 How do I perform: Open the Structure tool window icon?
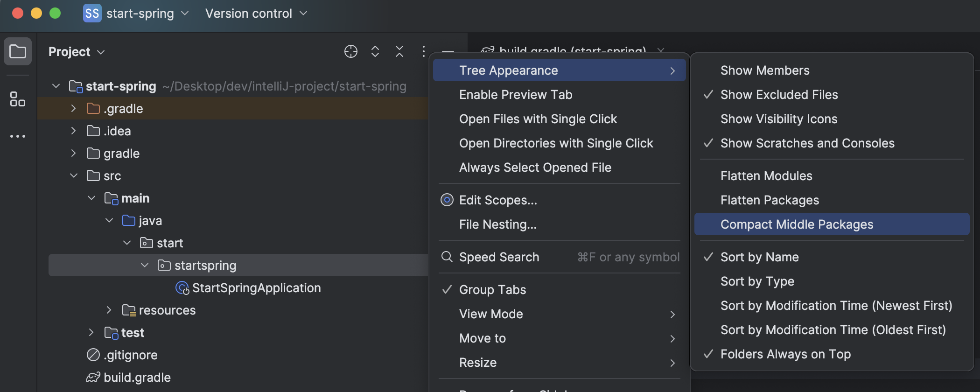[x=18, y=99]
